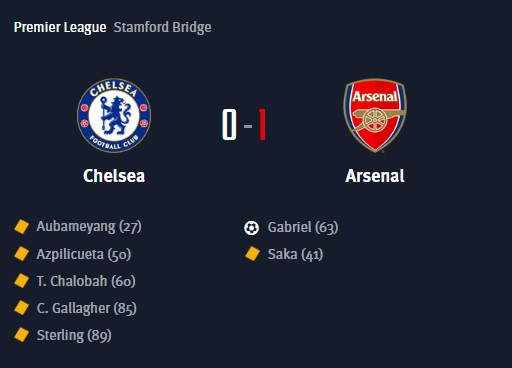Select the Saka (41) booking entry
The height and width of the screenshot is (368, 512).
[295, 254]
